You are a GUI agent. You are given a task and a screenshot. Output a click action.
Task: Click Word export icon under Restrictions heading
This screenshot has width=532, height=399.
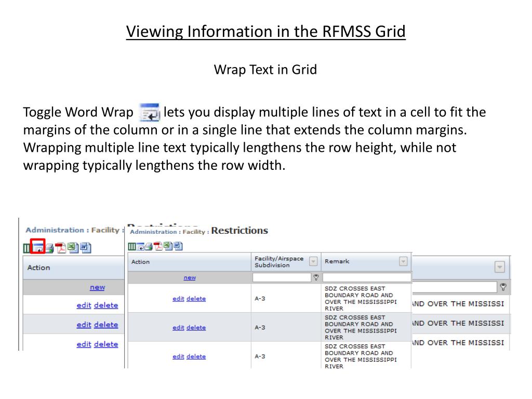pyautogui.click(x=178, y=246)
